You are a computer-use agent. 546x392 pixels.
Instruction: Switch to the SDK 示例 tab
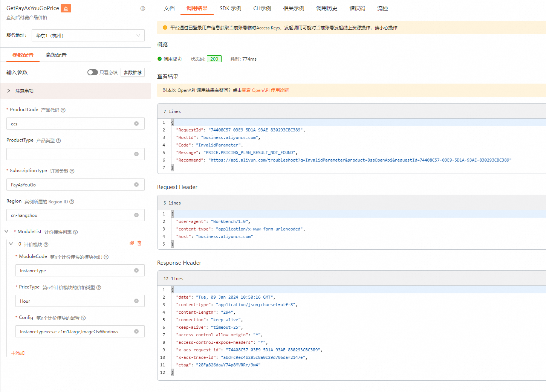pyautogui.click(x=230, y=8)
